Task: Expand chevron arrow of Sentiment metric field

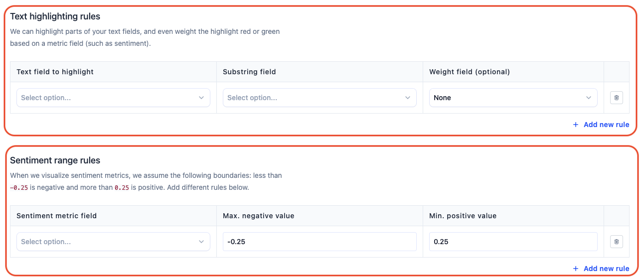Action: click(x=201, y=242)
